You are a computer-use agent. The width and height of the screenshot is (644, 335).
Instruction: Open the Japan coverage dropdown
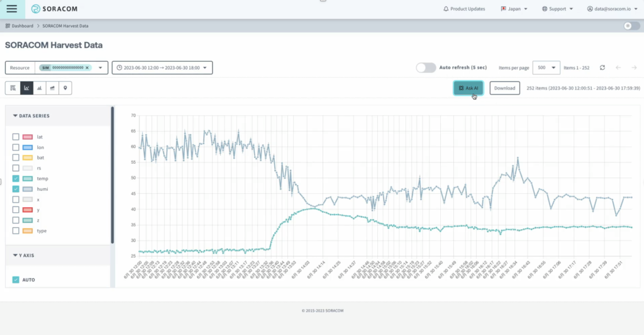(x=514, y=9)
